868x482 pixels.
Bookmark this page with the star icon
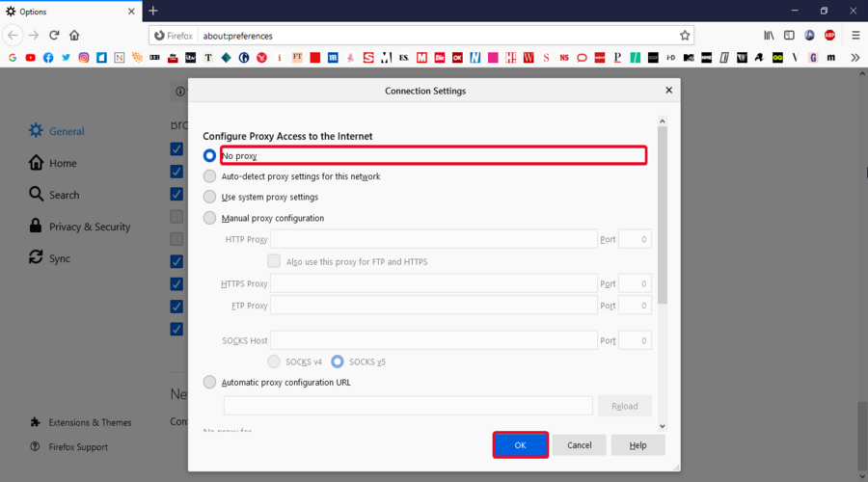click(x=685, y=36)
